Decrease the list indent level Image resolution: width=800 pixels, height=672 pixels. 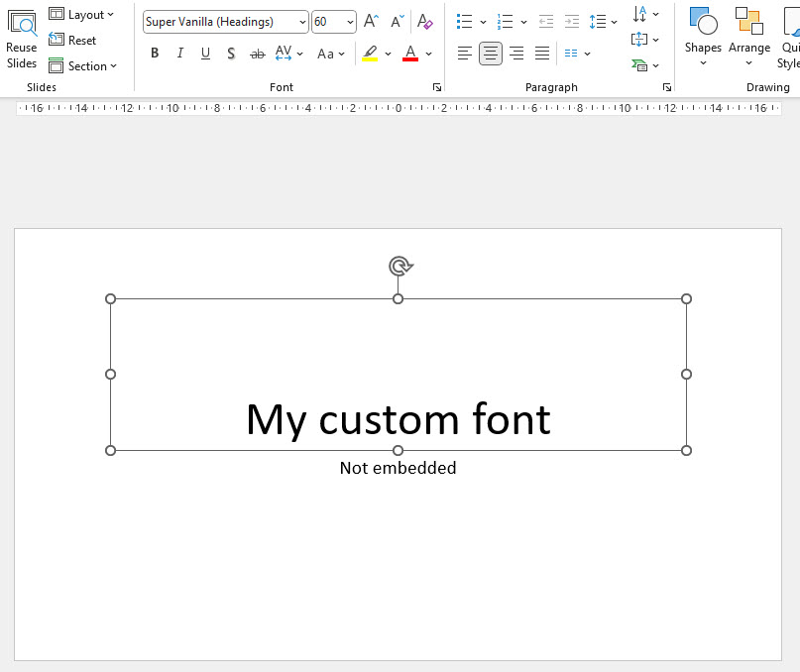(x=546, y=22)
